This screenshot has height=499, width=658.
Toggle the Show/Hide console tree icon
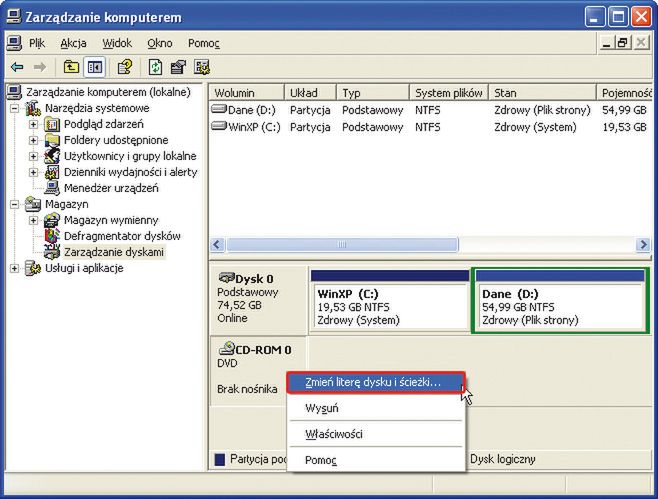[94, 67]
